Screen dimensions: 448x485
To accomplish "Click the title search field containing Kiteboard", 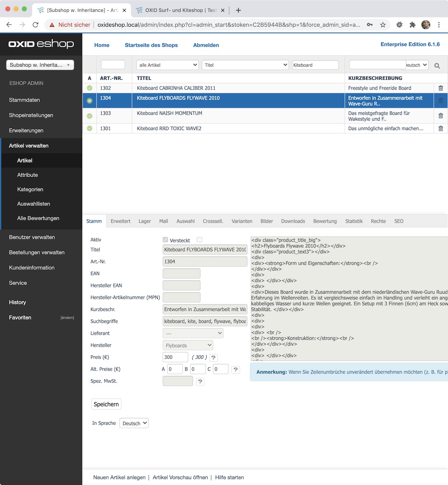I will [315, 65].
